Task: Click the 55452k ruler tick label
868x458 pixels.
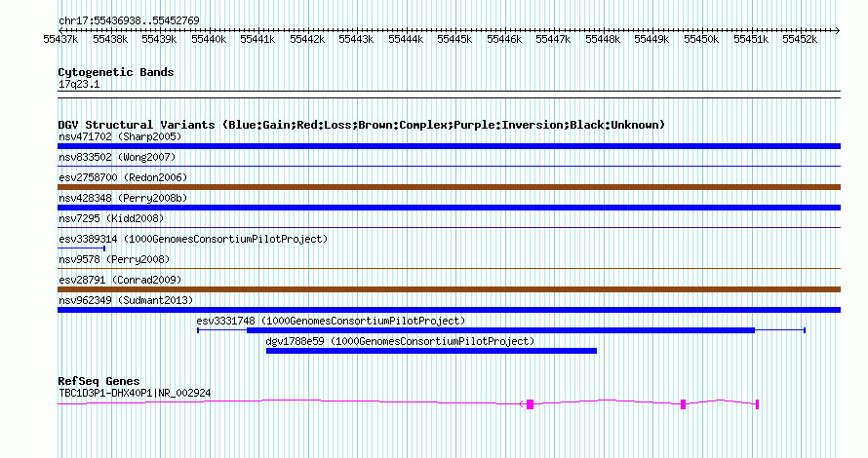Action: coord(800,39)
